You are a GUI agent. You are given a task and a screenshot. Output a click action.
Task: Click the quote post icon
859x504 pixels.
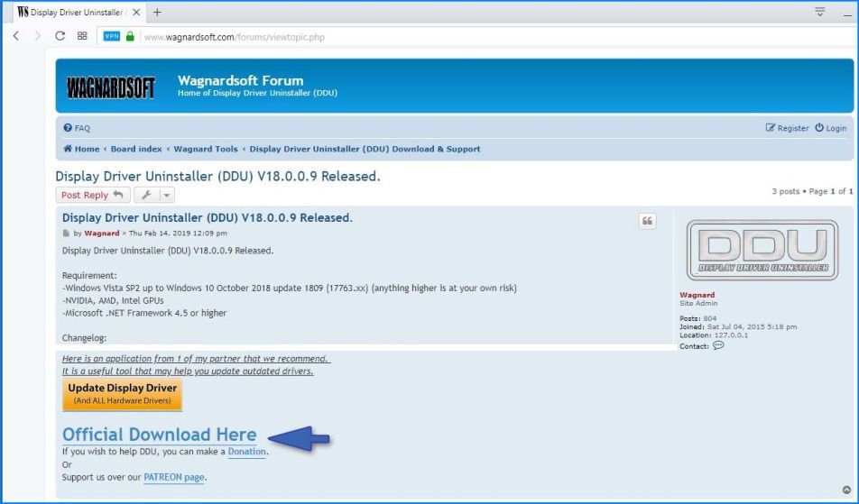click(647, 221)
